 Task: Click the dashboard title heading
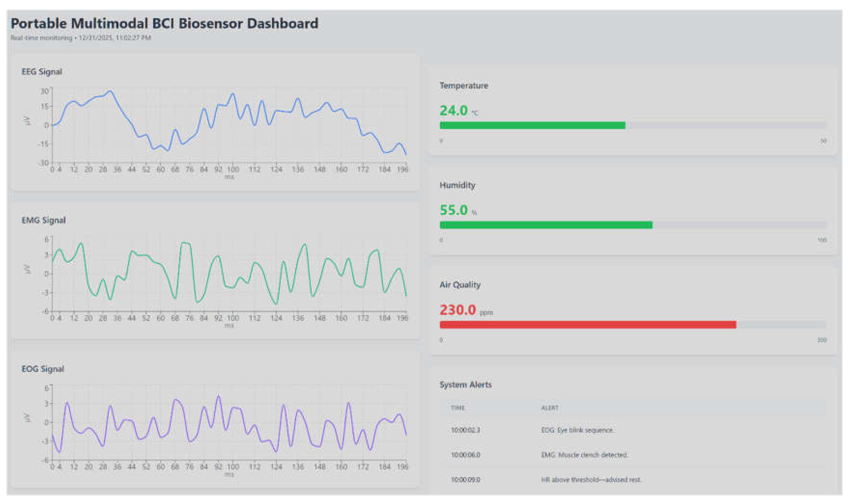(164, 23)
